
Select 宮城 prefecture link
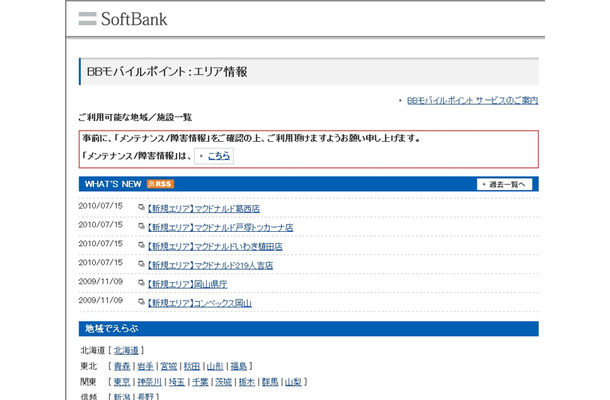click(169, 366)
